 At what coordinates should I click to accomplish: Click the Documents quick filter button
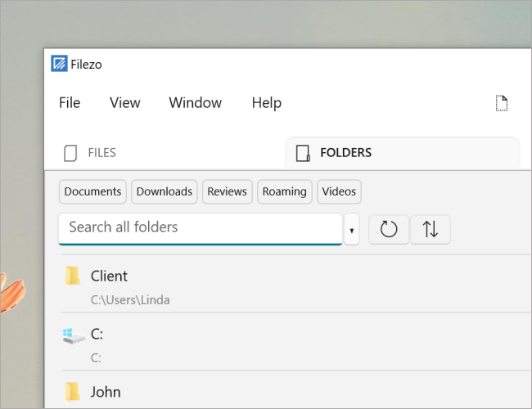click(x=93, y=191)
